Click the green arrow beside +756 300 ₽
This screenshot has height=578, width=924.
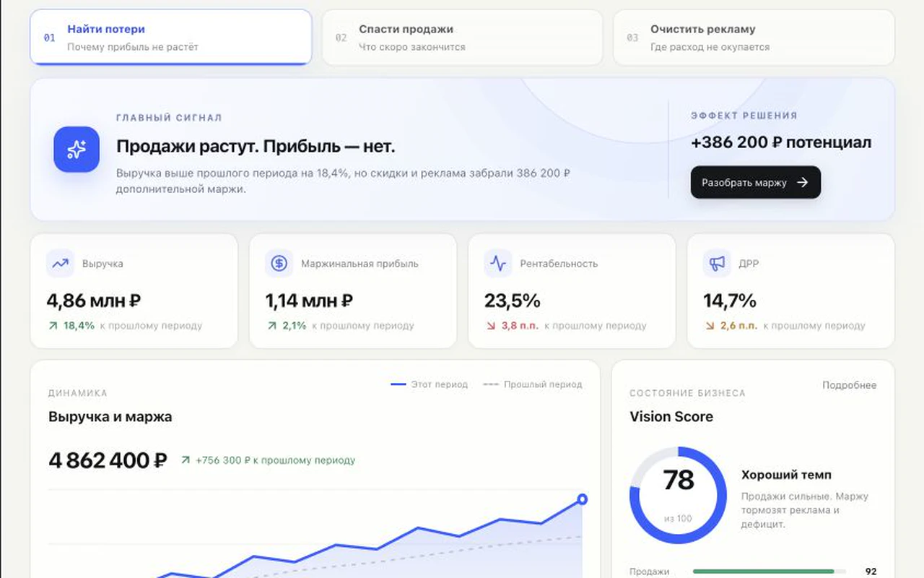pyautogui.click(x=186, y=460)
